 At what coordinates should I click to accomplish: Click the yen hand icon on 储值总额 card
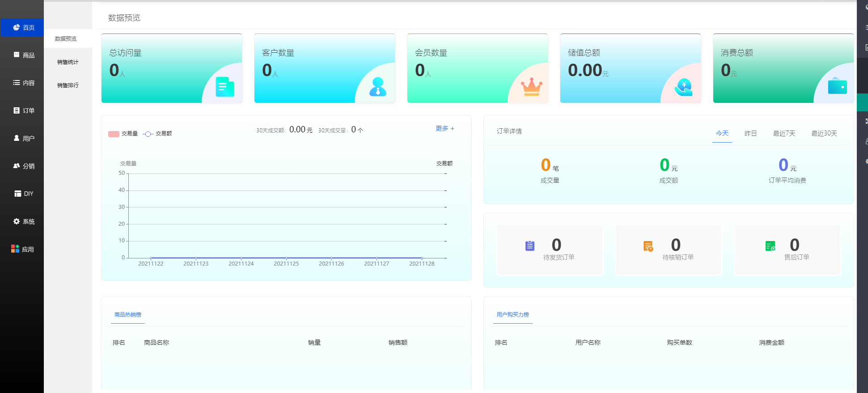pos(684,87)
